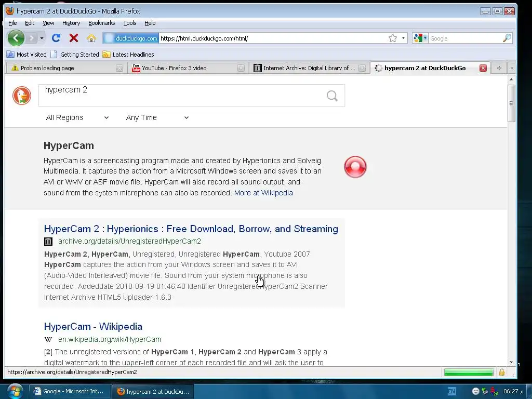Open the View menu
Viewport: 532px width, 399px height.
[x=48, y=23]
